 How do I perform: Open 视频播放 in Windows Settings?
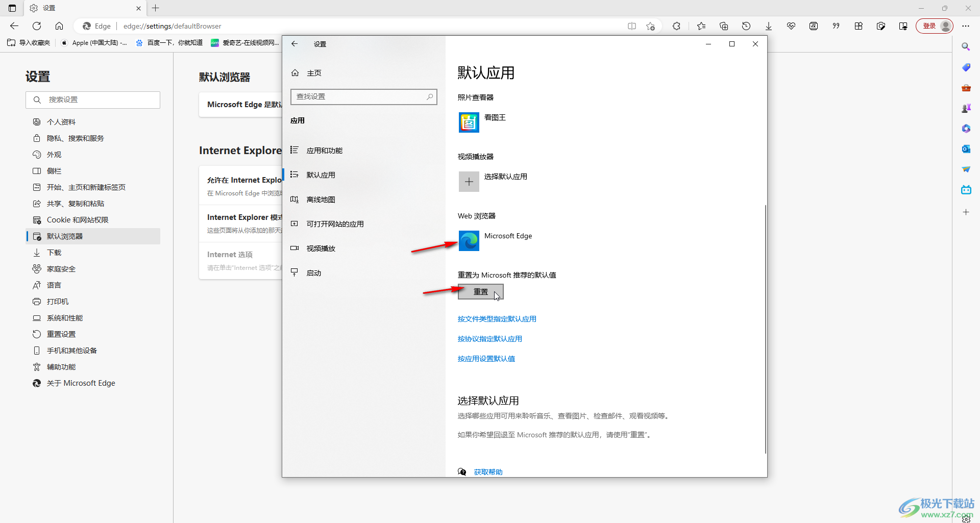[x=364, y=248]
